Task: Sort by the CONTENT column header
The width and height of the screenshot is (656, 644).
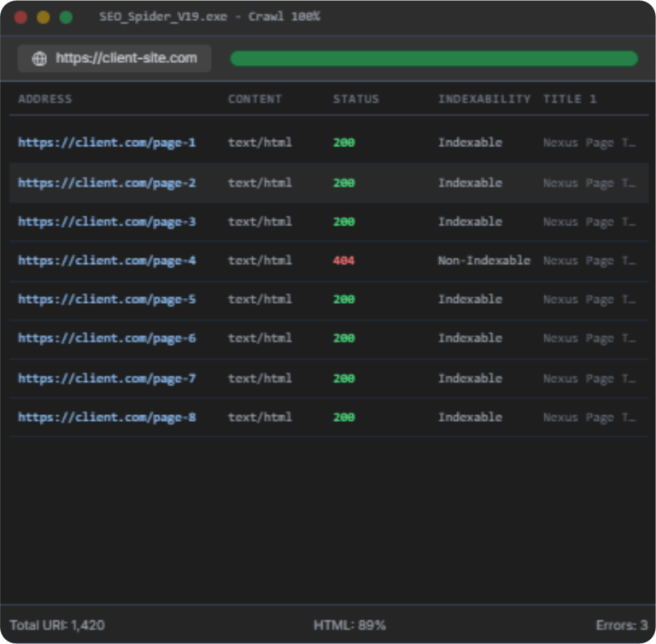Action: pyautogui.click(x=255, y=99)
